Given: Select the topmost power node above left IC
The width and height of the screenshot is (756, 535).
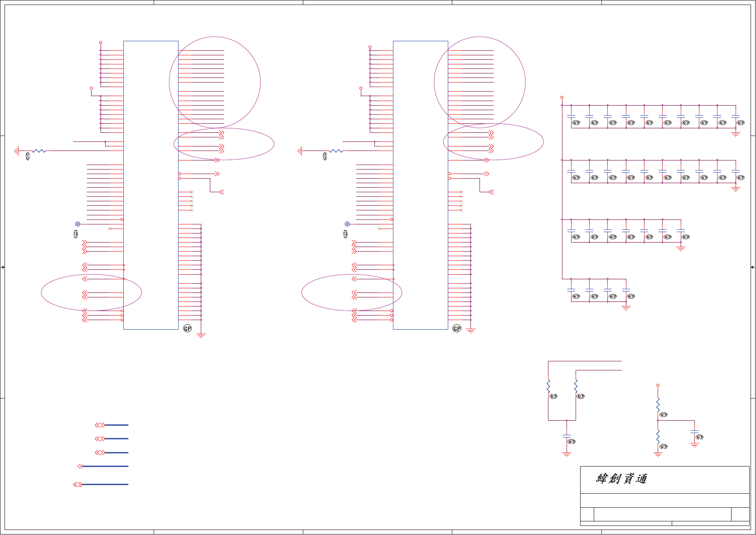Looking at the screenshot, I should [101, 43].
